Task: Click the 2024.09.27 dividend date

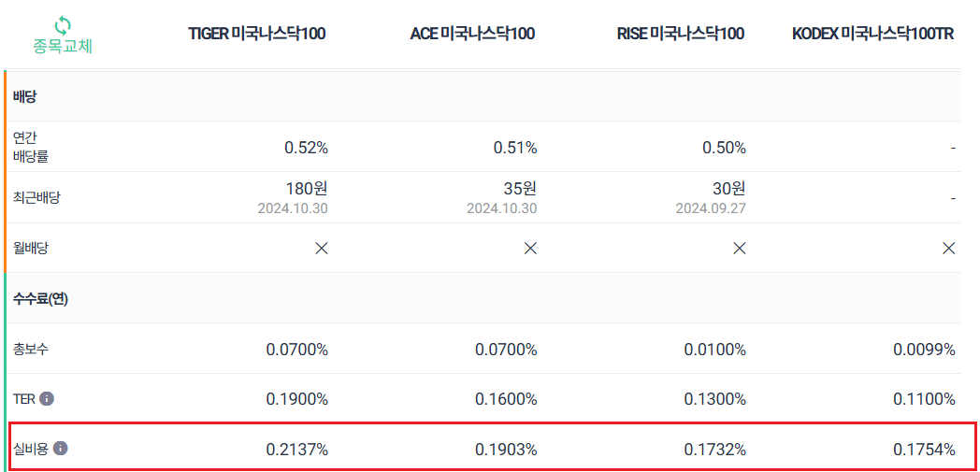Action: coord(711,208)
